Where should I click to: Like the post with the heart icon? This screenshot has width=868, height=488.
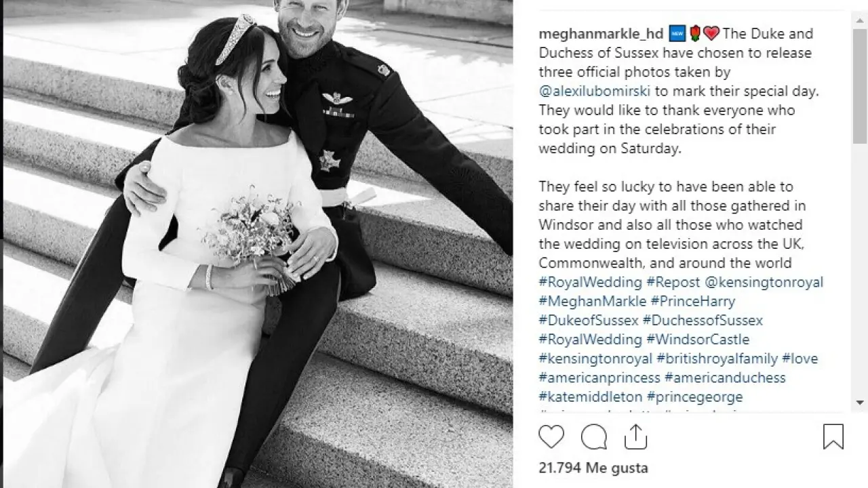click(x=551, y=436)
